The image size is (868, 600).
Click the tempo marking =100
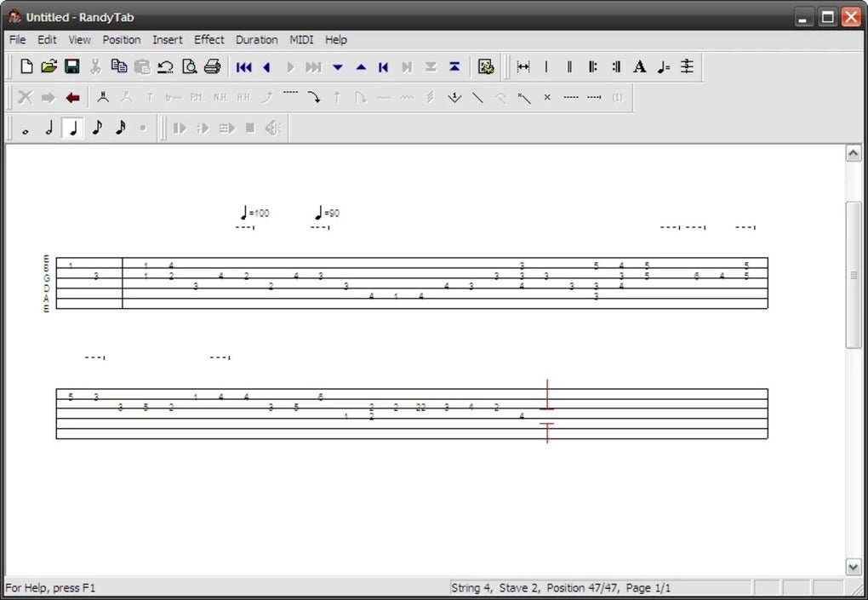[x=254, y=213]
